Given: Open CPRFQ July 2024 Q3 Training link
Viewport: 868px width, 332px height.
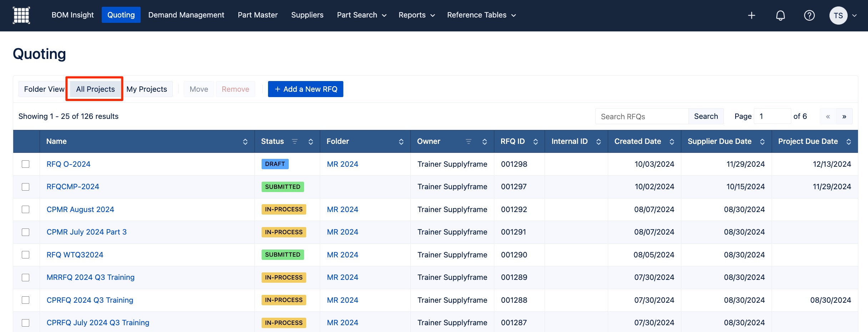Looking at the screenshot, I should click(x=98, y=323).
